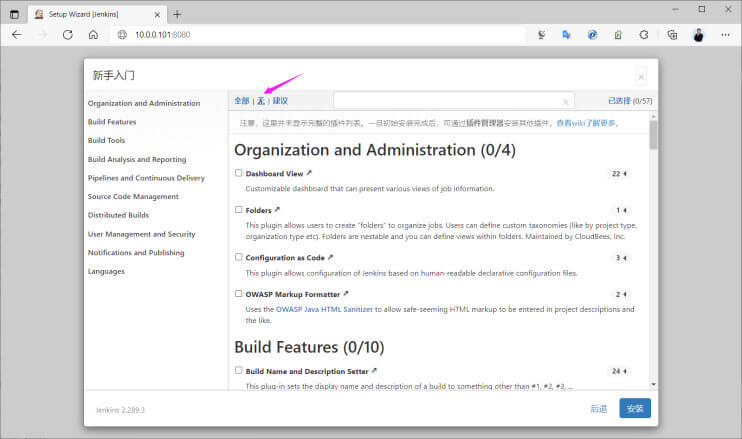
Task: Select suggested plugins with 建议 link
Action: pyautogui.click(x=280, y=101)
